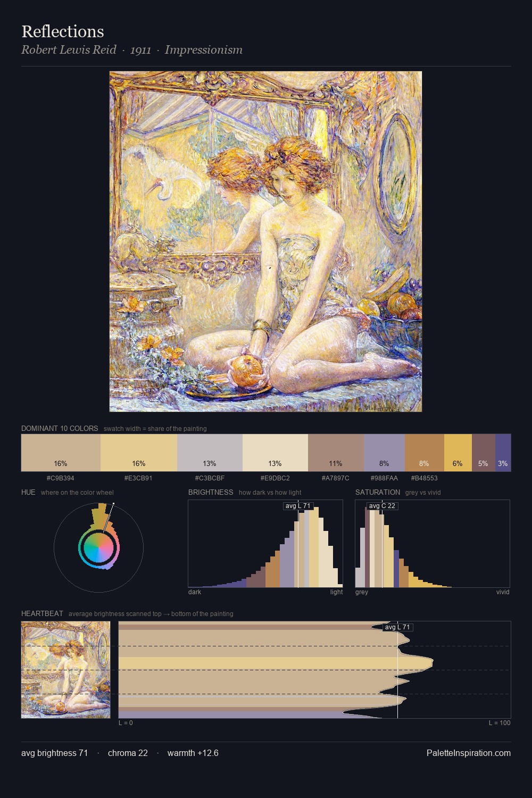Click 'avg L 71' marker in Brightness histogram

click(x=298, y=506)
